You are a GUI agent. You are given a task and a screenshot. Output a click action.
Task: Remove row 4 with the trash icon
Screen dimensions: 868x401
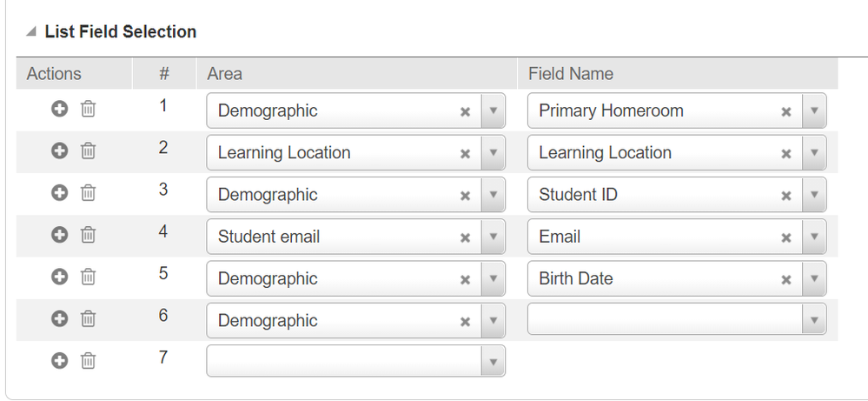pos(88,235)
